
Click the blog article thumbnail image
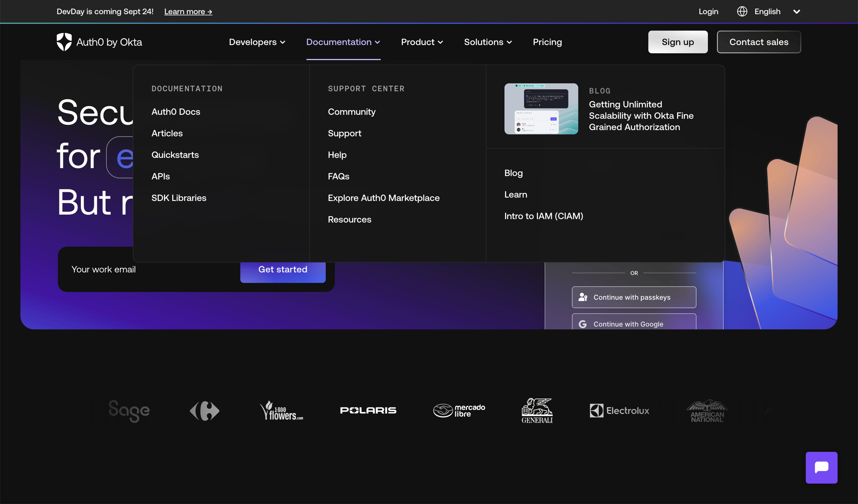pyautogui.click(x=541, y=109)
